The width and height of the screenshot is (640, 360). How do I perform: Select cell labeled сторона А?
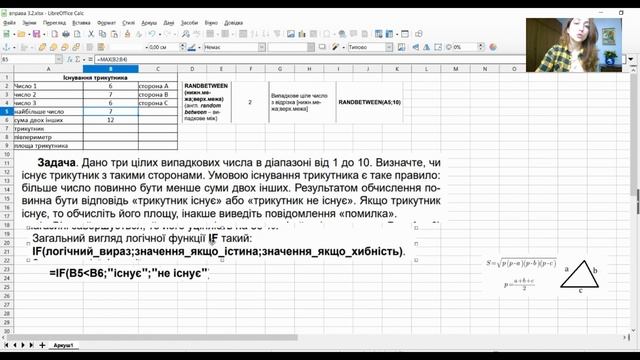coord(158,86)
